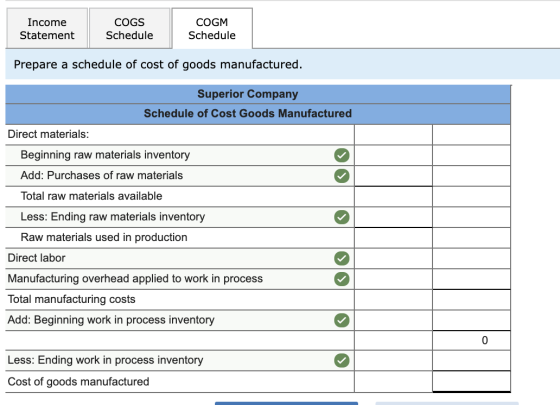Click the Raw materials used in production label
The height and width of the screenshot is (405, 560).
[x=104, y=238]
